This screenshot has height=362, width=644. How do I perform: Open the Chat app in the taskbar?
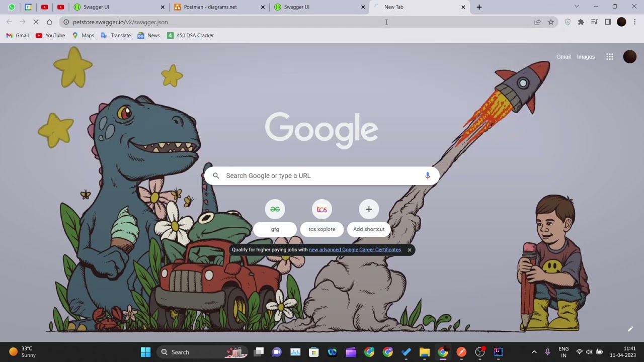click(x=277, y=352)
